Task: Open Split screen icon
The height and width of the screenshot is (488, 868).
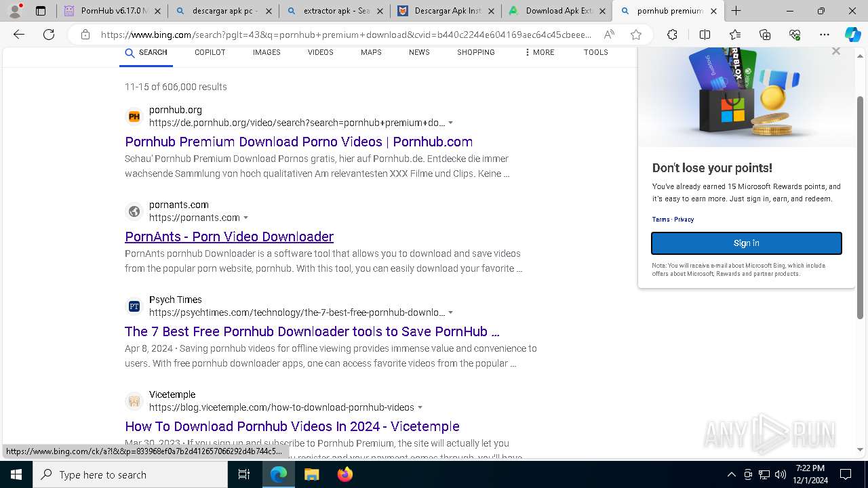Action: pyautogui.click(x=705, y=35)
